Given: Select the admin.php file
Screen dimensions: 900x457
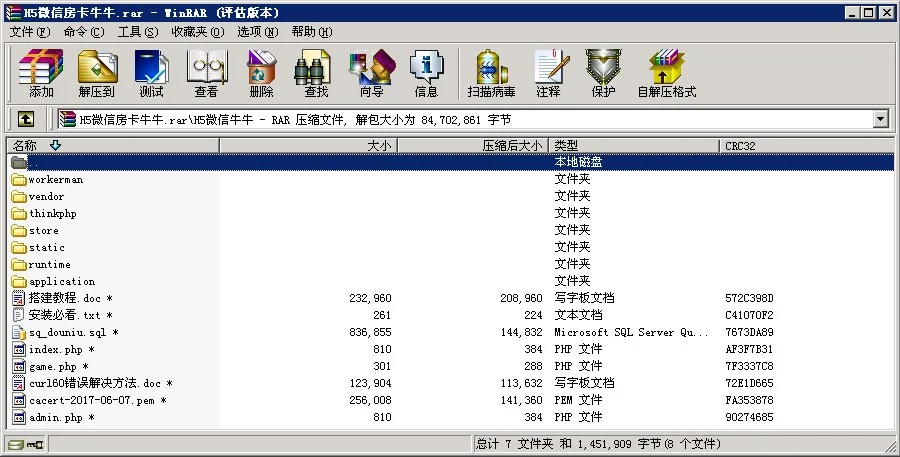Looking at the screenshot, I should click(55, 417).
